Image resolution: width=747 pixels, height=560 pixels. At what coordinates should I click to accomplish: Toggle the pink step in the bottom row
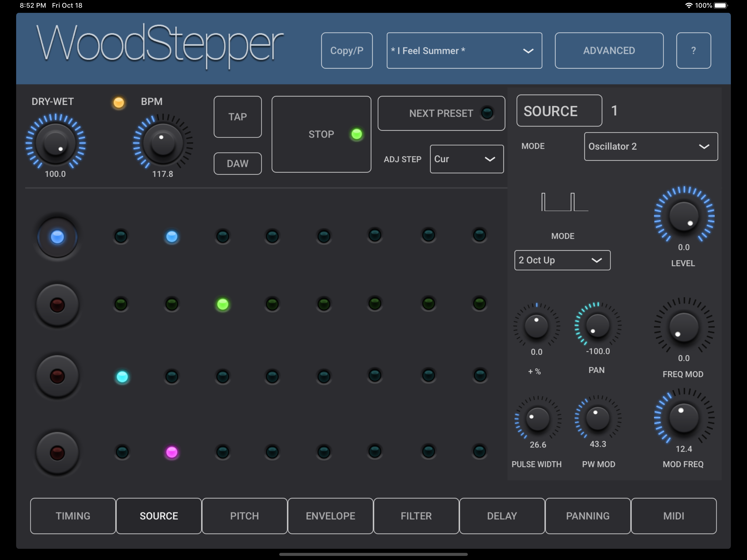(x=172, y=453)
